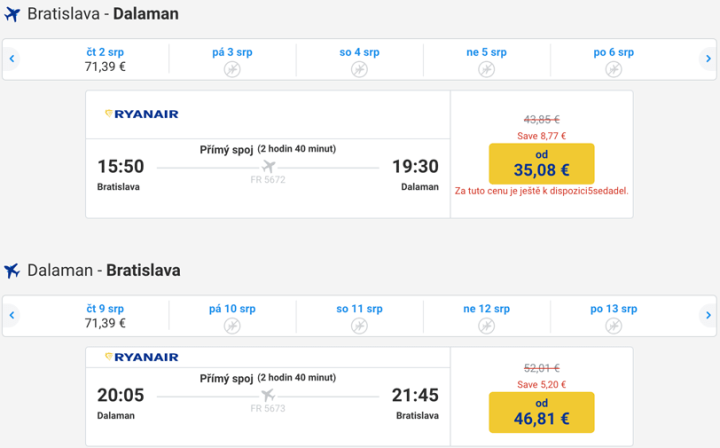The height and width of the screenshot is (448, 720).
Task: Show earlier return dates with left arrow
Action: click(11, 316)
